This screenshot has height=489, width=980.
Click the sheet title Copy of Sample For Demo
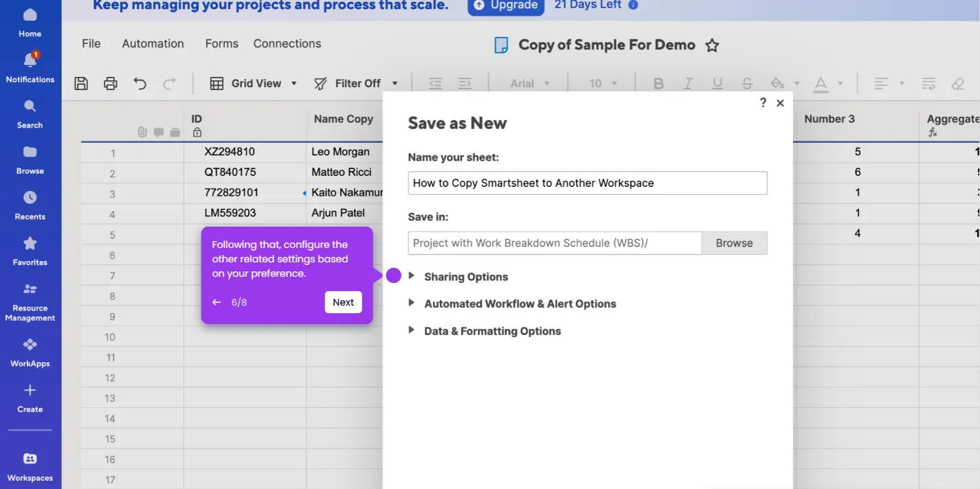[607, 45]
